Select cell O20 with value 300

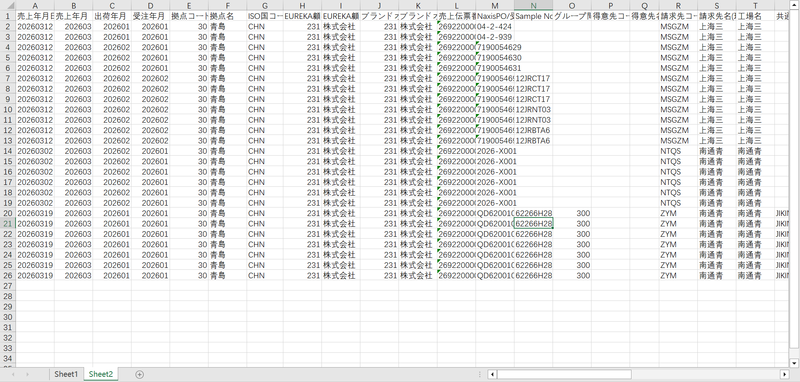(572, 213)
